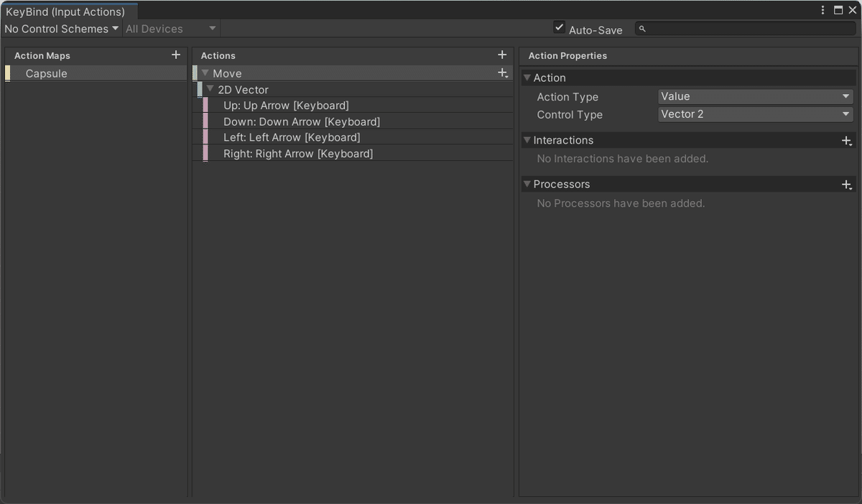Add an interaction with the plus icon
Viewport: 862px width, 504px height.
tap(847, 141)
